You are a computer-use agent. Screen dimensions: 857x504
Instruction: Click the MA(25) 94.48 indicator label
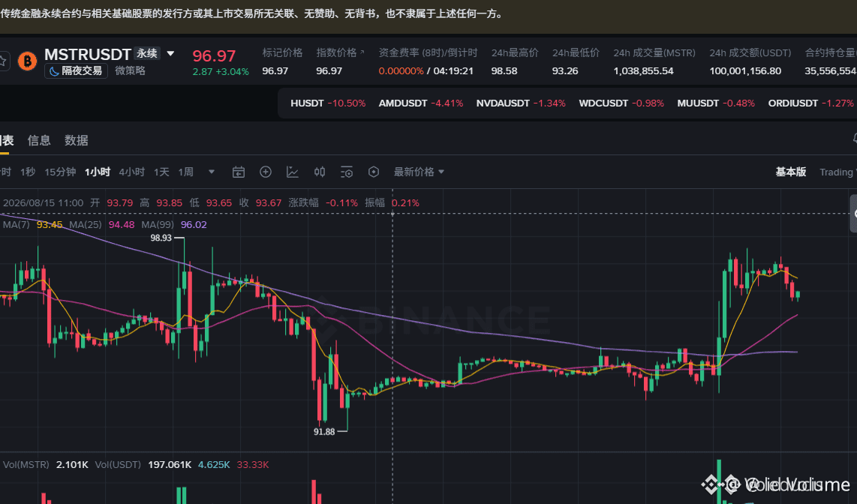pos(101,224)
